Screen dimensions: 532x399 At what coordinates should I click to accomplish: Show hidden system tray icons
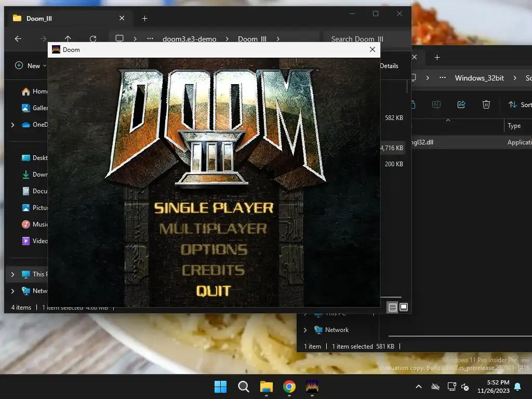tap(419, 387)
